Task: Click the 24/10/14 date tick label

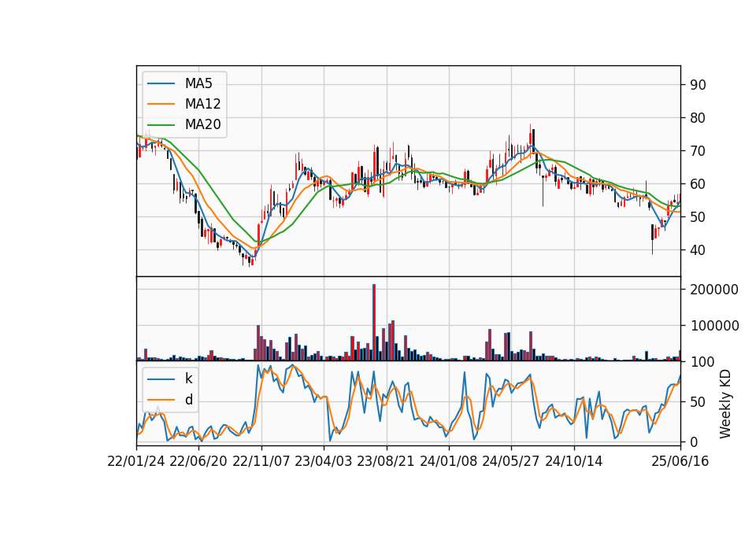Action: click(x=574, y=461)
